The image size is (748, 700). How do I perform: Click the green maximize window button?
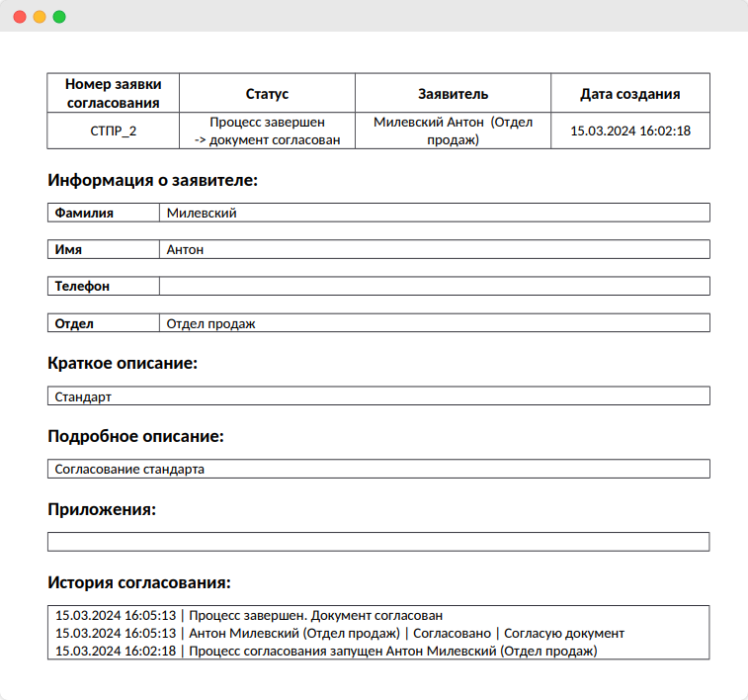pyautogui.click(x=59, y=17)
